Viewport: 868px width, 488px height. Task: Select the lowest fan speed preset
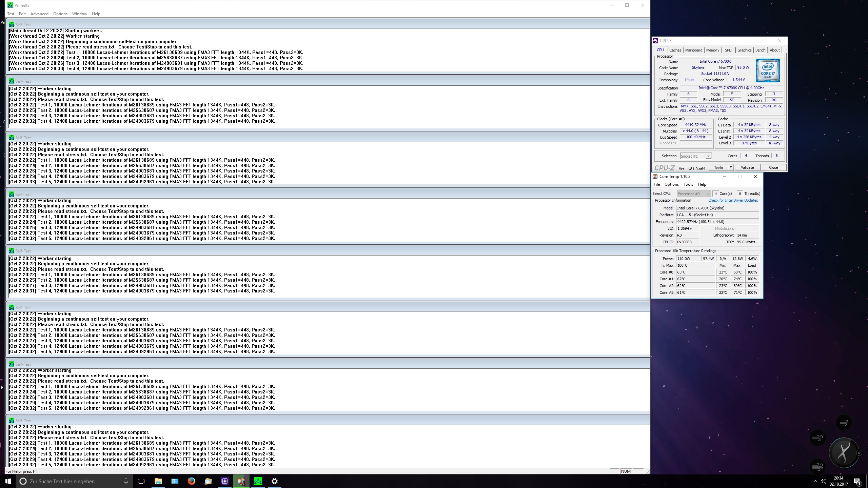[844, 423]
